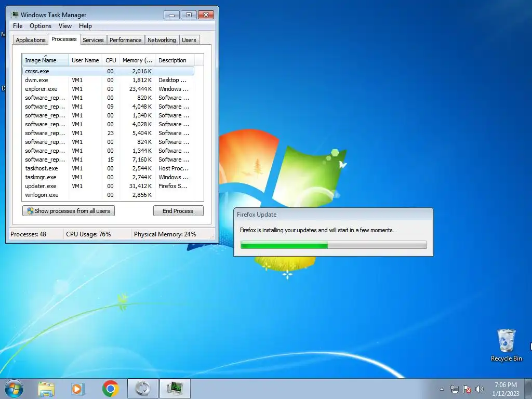Sort processes by Memory column
This screenshot has width=532, height=399.
(137, 60)
